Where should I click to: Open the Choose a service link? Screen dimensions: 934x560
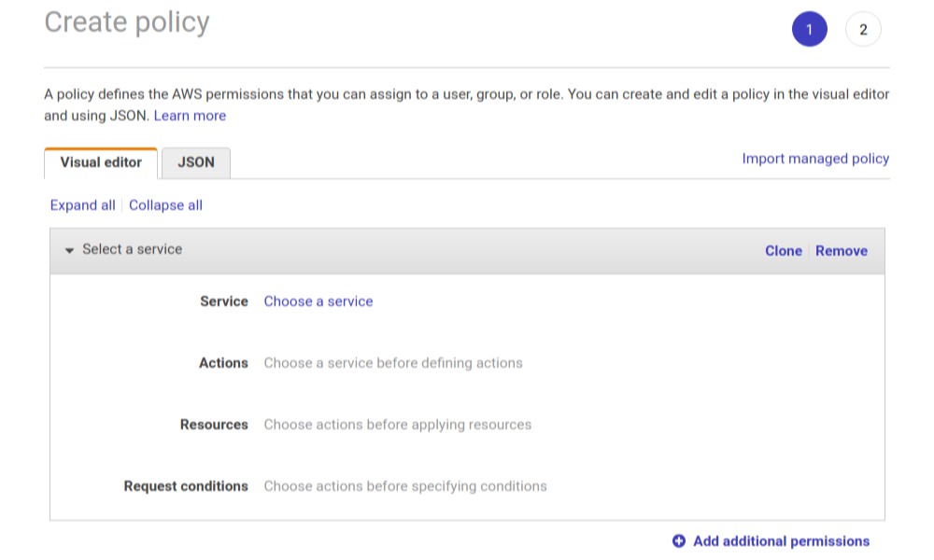318,301
